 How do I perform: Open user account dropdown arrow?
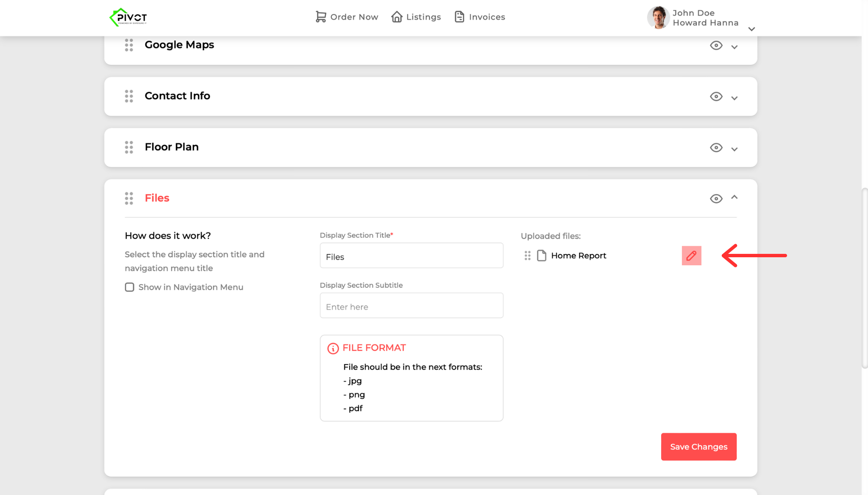point(751,29)
